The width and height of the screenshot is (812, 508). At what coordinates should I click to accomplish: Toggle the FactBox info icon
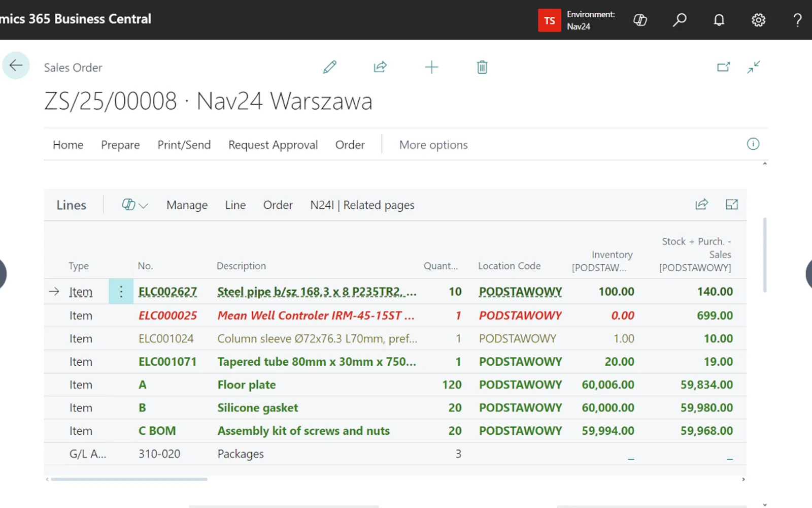point(753,144)
